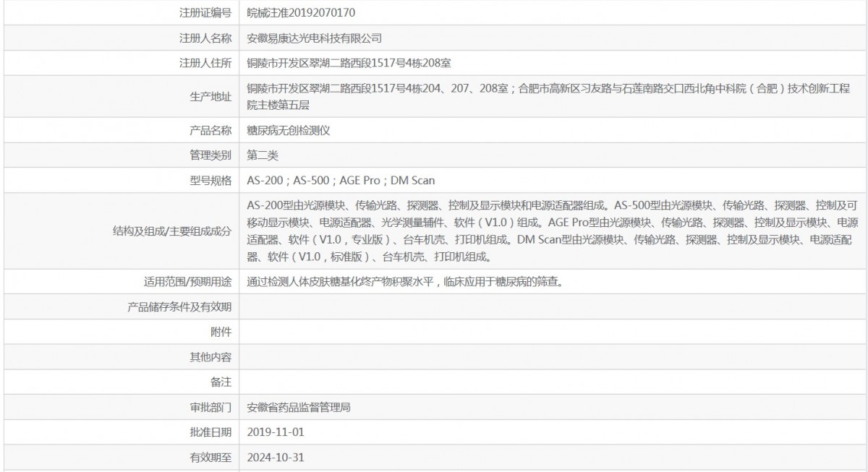Click the 型号规格 label
868x472 pixels.
click(210, 180)
